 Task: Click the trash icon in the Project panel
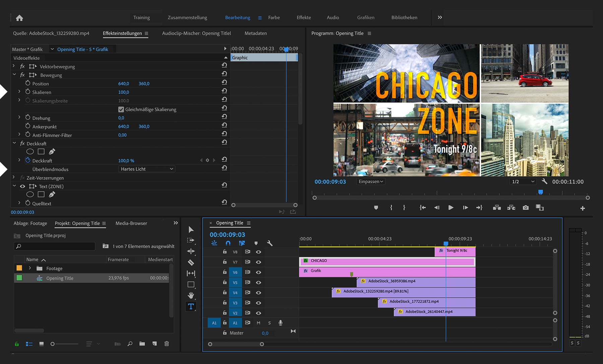(x=166, y=344)
